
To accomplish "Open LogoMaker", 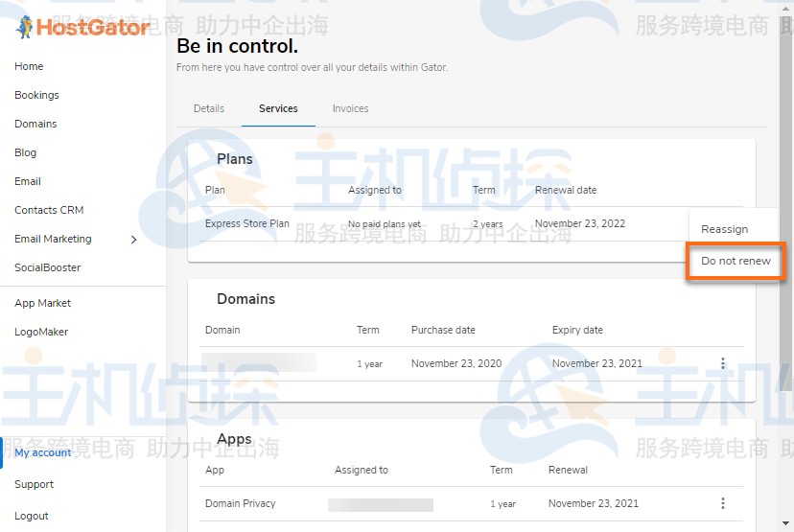I will click(x=41, y=332).
